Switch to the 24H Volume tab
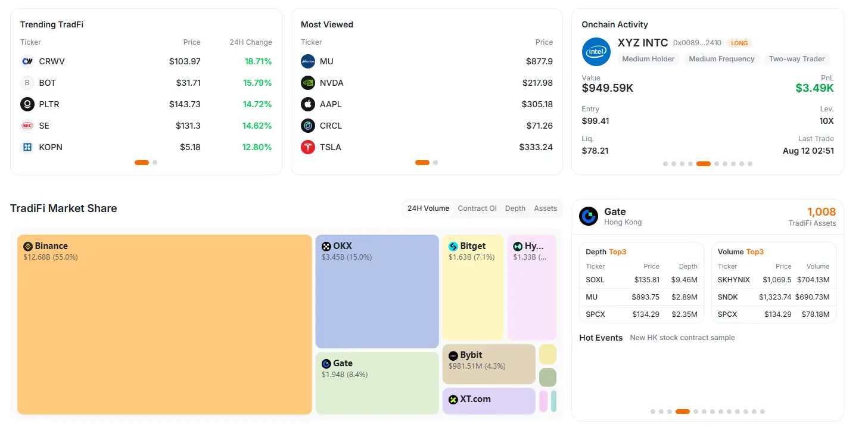 pyautogui.click(x=428, y=208)
